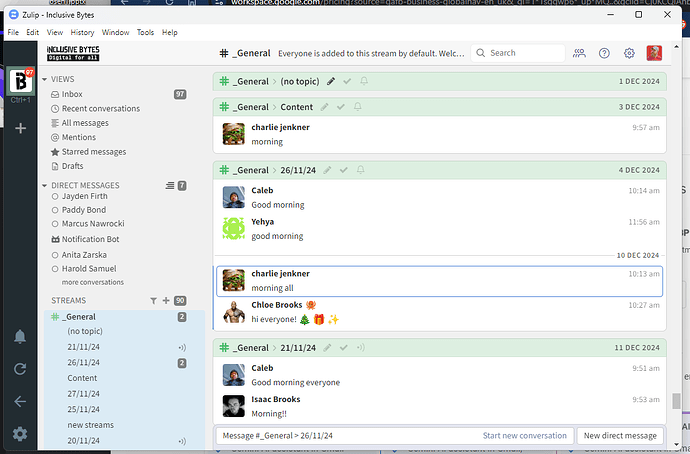Viewport: 690px width, 454px height.
Task: Click the reload icon in left sidebar
Action: [x=20, y=369]
